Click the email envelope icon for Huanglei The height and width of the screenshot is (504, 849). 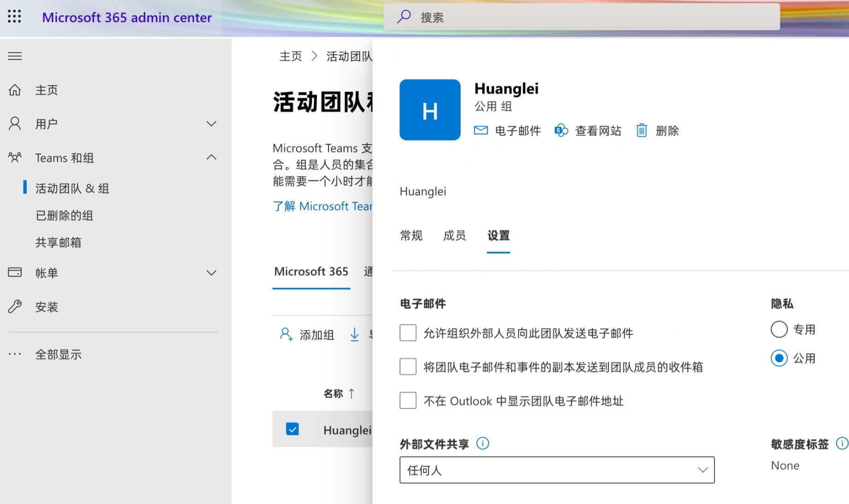coord(480,131)
